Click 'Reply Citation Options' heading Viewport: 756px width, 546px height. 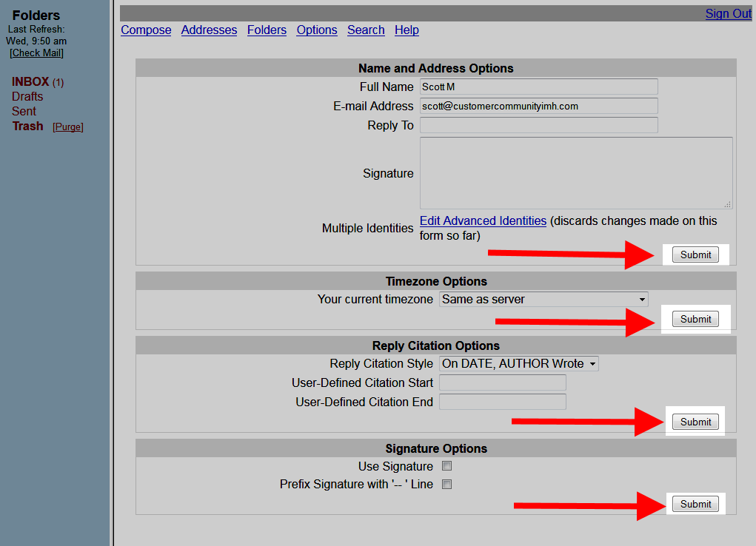(x=436, y=346)
